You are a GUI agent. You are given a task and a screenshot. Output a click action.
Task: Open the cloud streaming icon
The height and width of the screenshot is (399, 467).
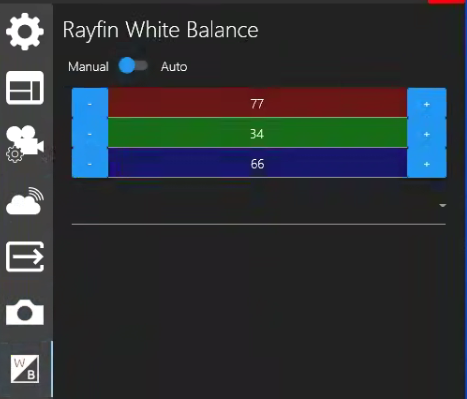click(25, 201)
